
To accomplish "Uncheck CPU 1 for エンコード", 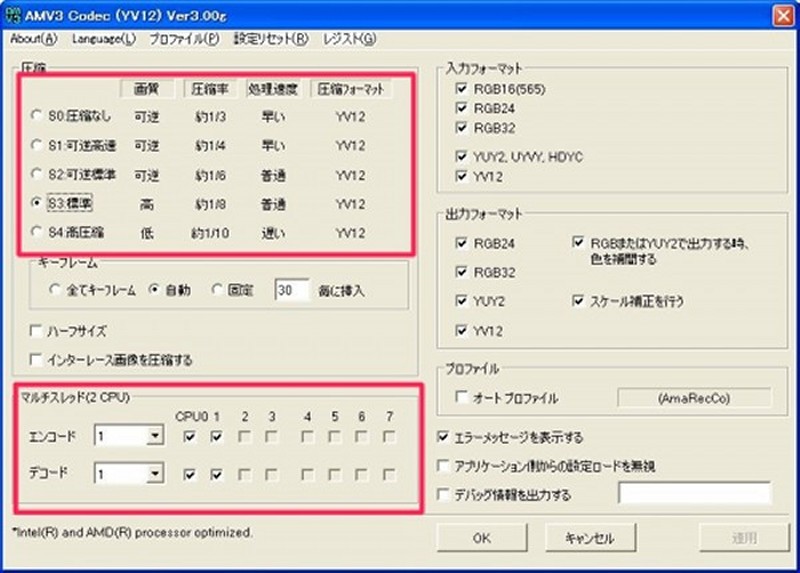I will pos(216,437).
